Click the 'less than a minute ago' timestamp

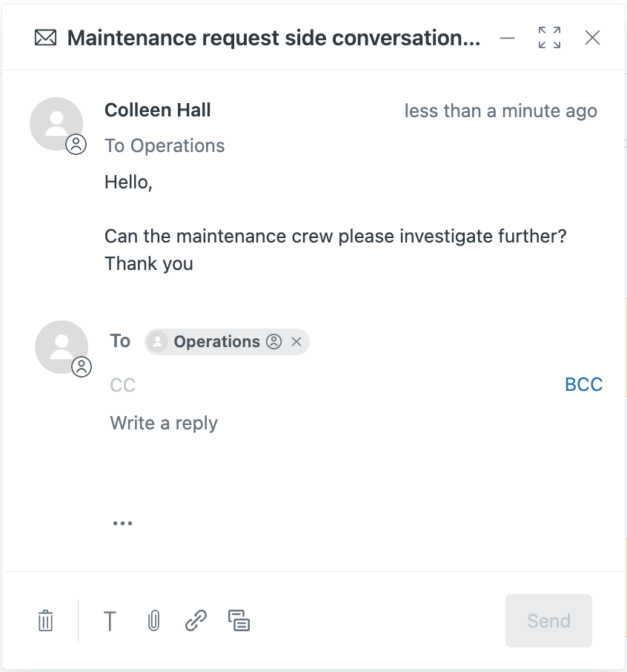pyautogui.click(x=501, y=111)
